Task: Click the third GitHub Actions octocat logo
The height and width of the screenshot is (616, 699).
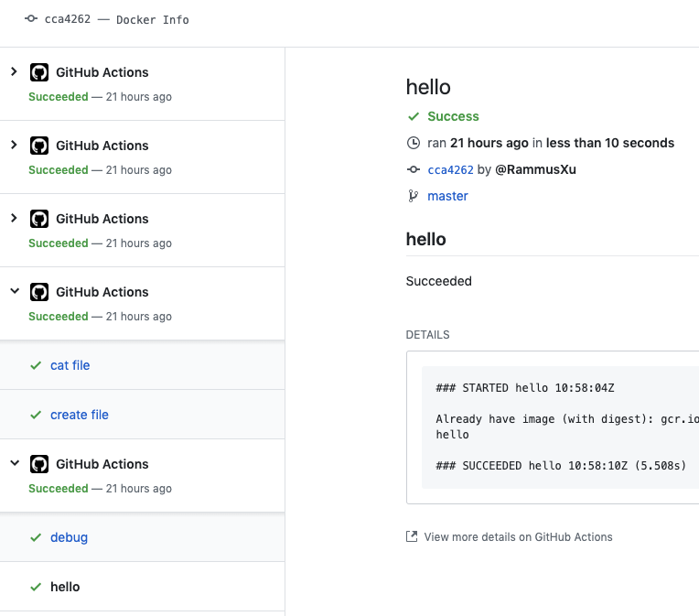Action: (x=39, y=219)
